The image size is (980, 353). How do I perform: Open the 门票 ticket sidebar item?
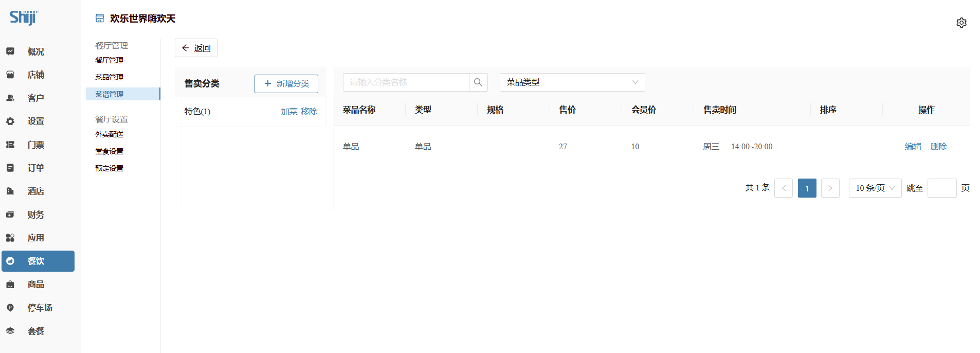(35, 145)
